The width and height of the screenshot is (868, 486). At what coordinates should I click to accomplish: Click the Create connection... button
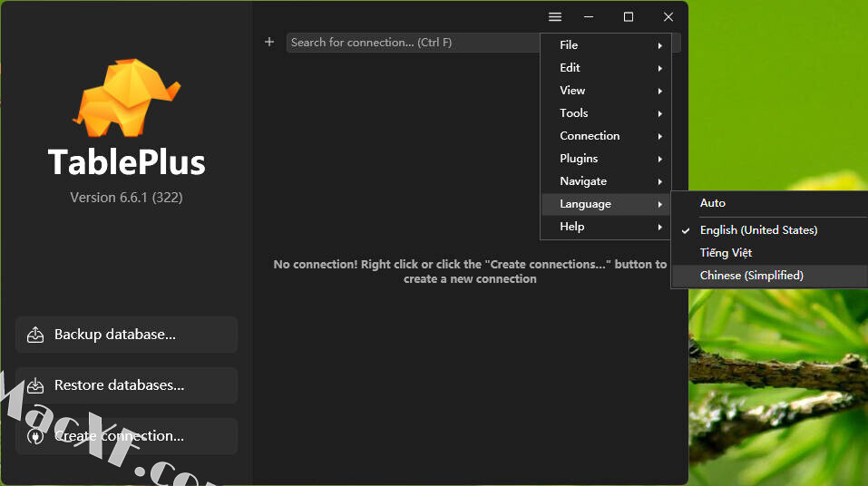coord(127,436)
